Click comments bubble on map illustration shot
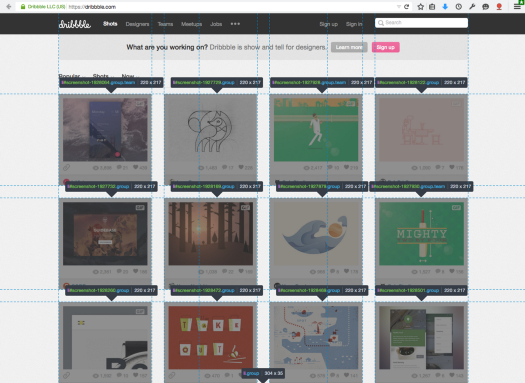525x383 pixels. point(332,375)
